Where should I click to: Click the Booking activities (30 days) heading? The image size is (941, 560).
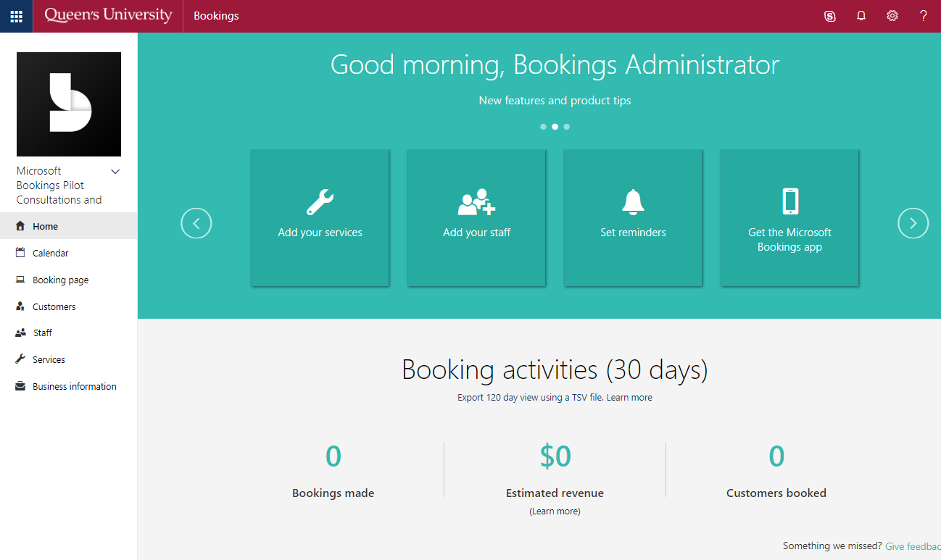pyautogui.click(x=555, y=369)
